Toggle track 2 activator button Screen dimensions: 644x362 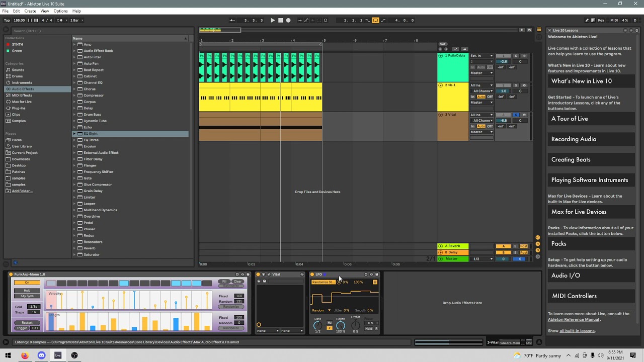click(504, 85)
